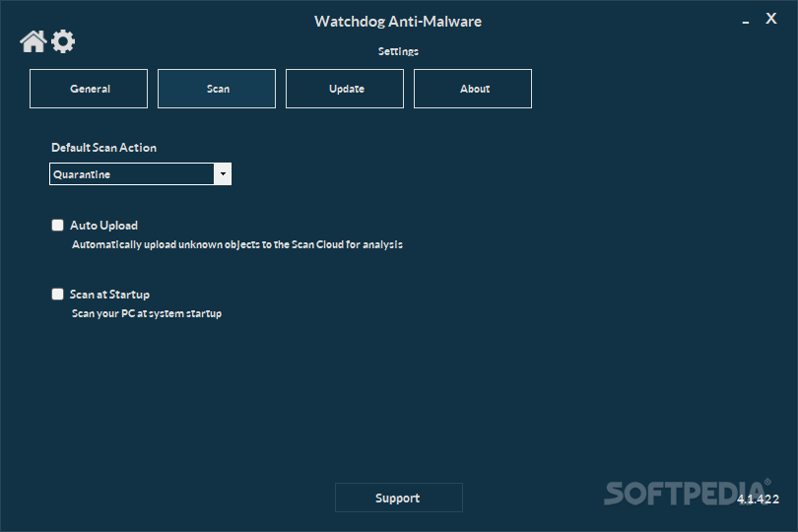
Task: Expand the Default Scan Action dropdown arrow
Action: 223,174
